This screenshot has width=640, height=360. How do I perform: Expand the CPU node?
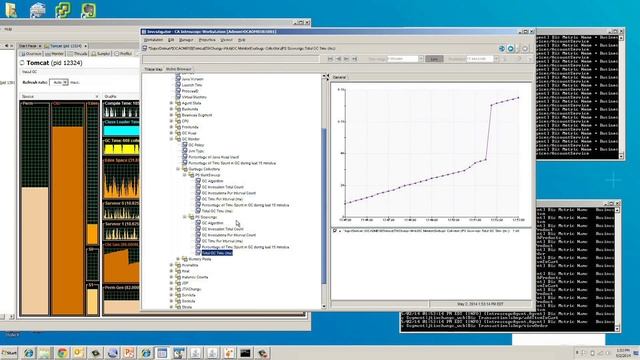pos(171,121)
